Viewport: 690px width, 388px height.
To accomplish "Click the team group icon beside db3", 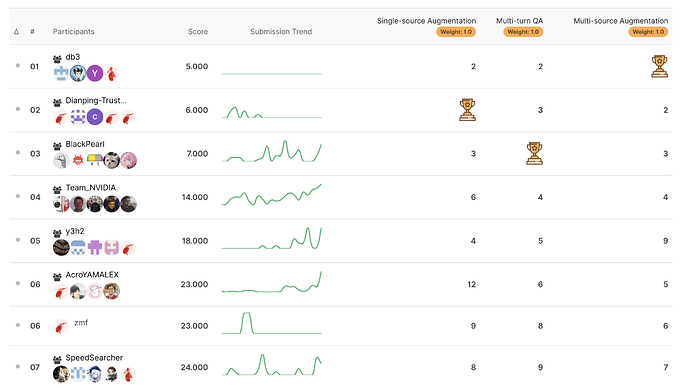I will click(57, 59).
